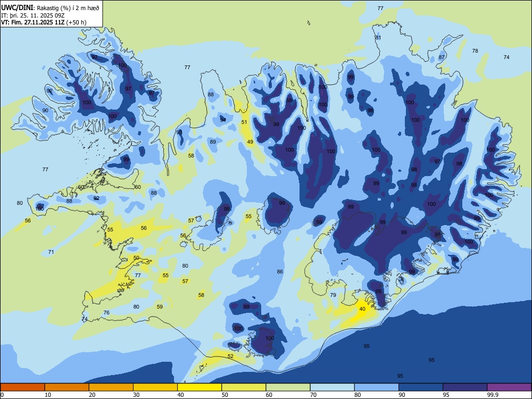Click the amber 20–30 legend swatch
This screenshot has width=532, height=399.
[111, 387]
